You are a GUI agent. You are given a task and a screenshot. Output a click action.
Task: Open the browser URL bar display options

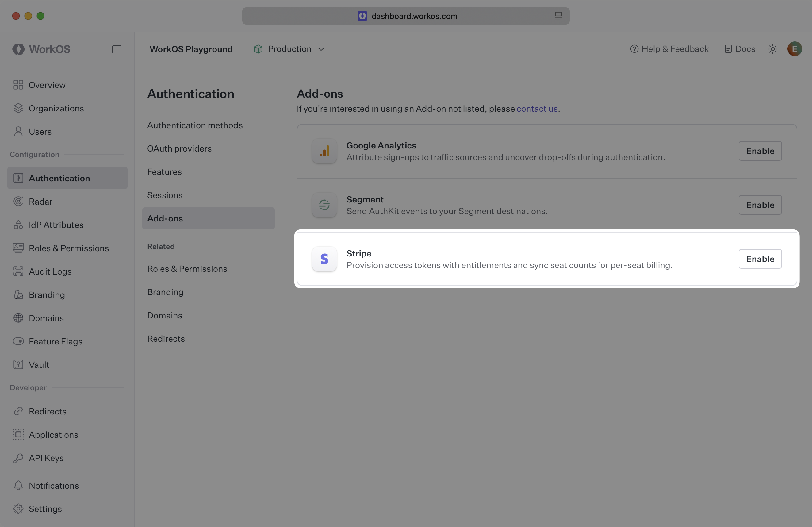pos(558,16)
